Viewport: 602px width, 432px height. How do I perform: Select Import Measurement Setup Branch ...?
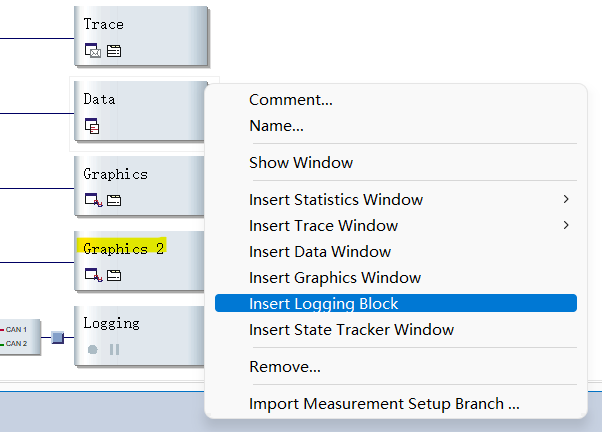[384, 405]
